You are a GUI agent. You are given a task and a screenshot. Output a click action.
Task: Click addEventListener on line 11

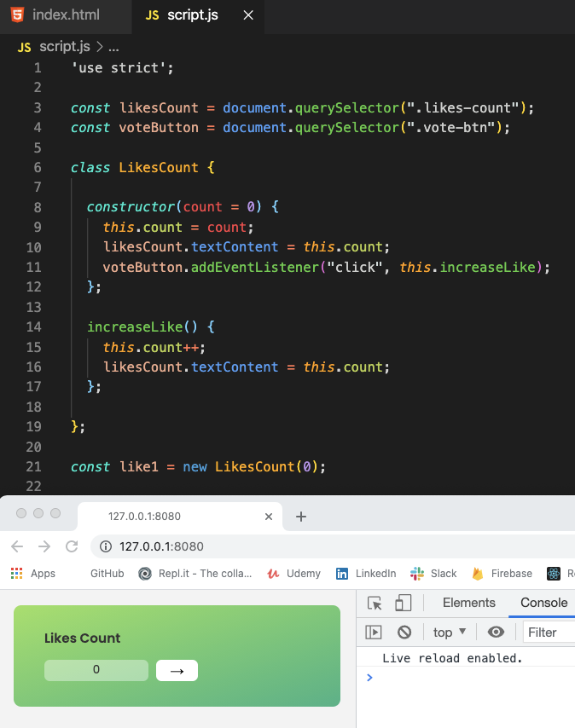coord(254,267)
